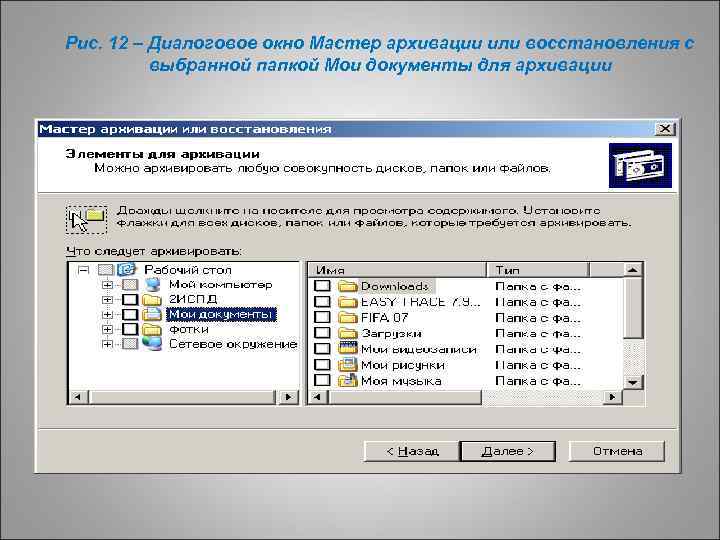Select the Загрузки folder name
This screenshot has width=720, height=540.
click(391, 334)
